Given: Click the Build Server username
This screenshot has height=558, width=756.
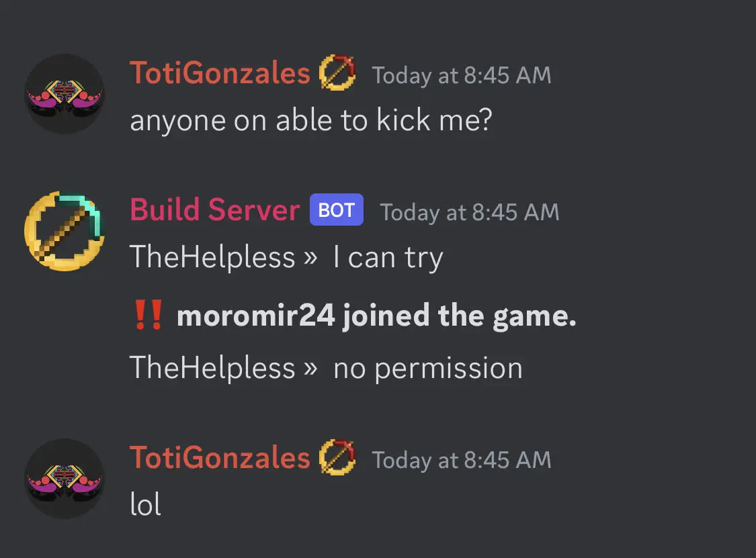Looking at the screenshot, I should (214, 210).
